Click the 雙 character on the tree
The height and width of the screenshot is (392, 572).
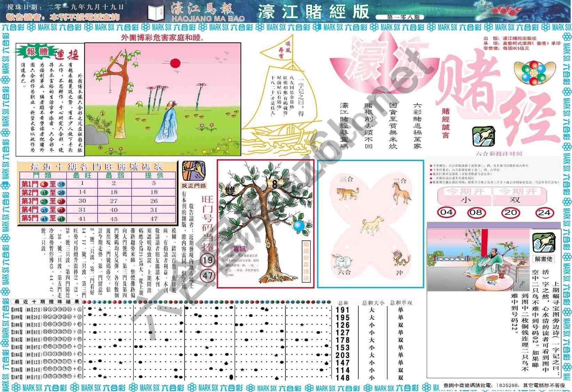230,190
